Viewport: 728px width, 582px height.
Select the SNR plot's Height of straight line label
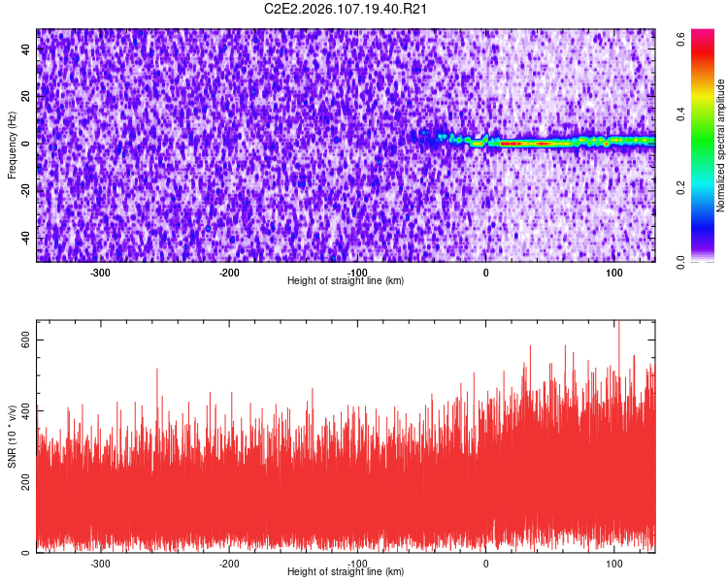[x=346, y=571]
